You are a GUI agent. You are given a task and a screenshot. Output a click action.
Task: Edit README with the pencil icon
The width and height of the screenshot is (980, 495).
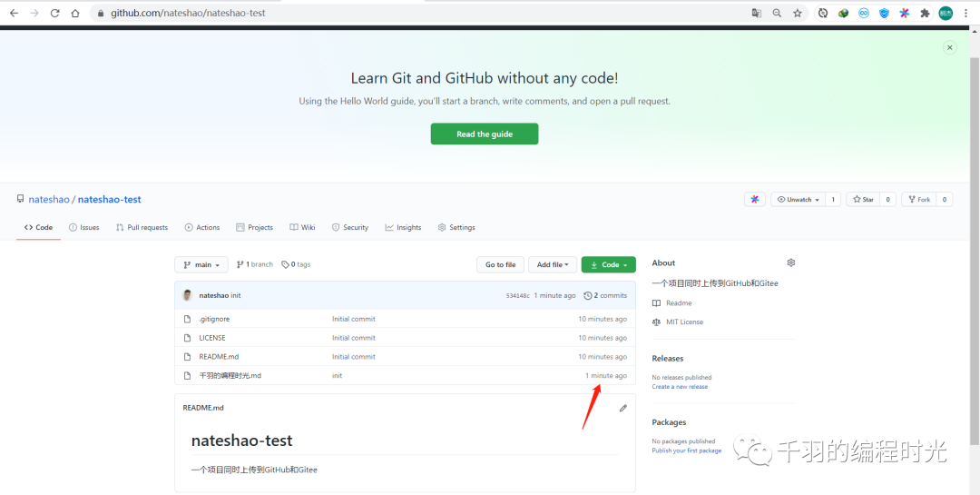(623, 408)
